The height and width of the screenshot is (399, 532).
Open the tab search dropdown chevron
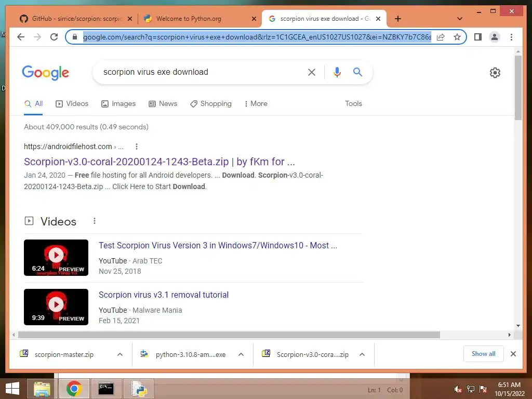point(460,19)
